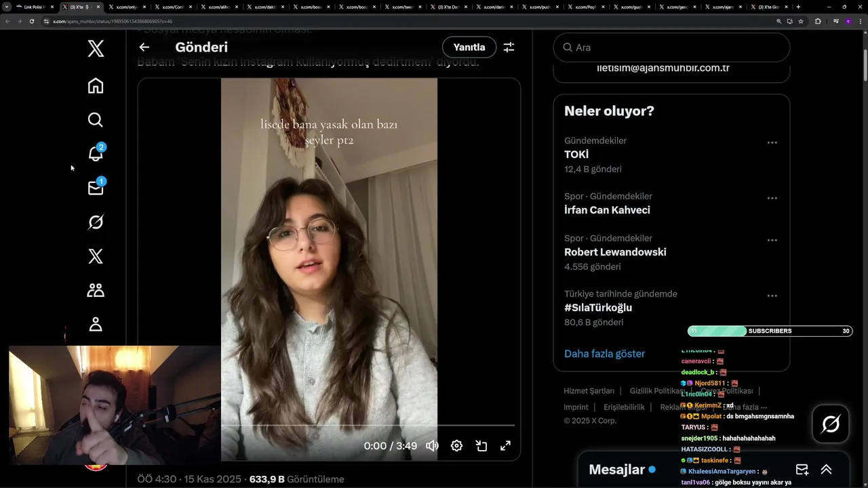Go to the Home feed icon
This screenshot has width=868, height=488.
click(96, 85)
